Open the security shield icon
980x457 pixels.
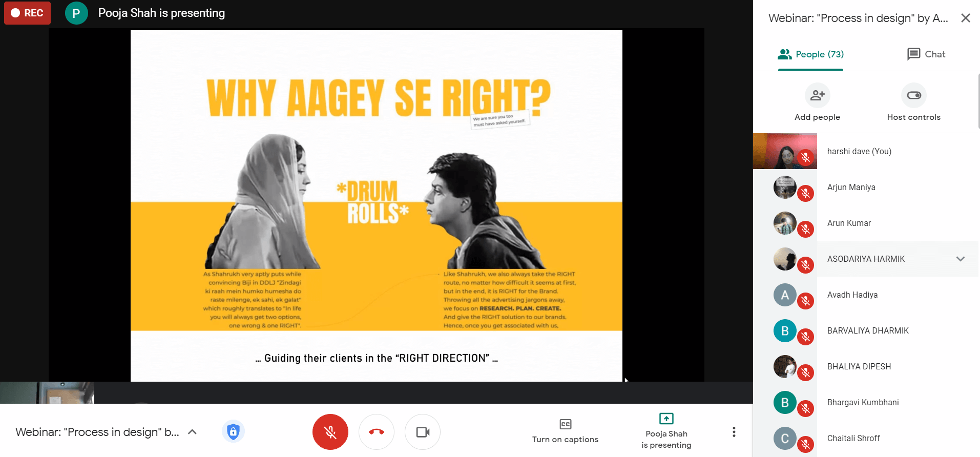tap(233, 431)
